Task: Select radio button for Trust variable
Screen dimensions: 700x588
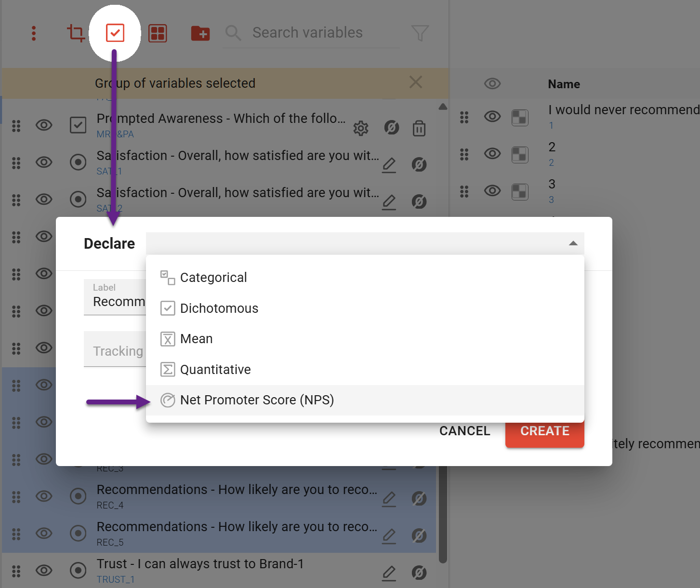Action: coord(78,571)
